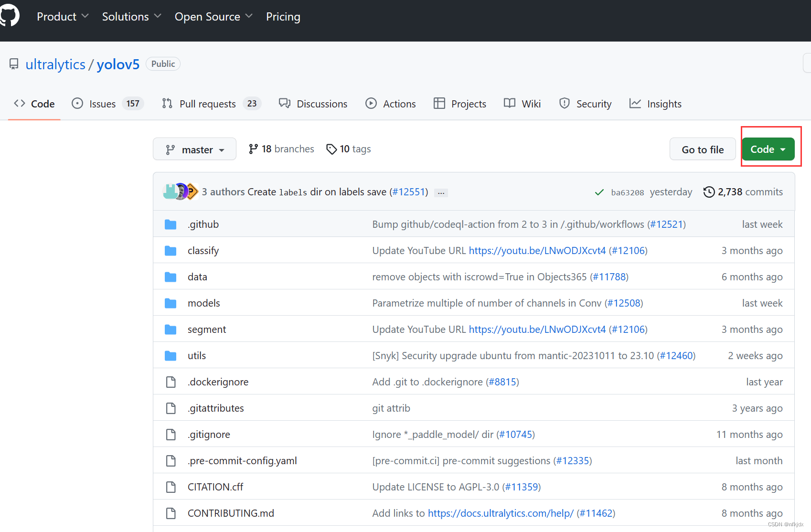This screenshot has height=532, width=811.
Task: Open the Security tab
Action: 585,104
